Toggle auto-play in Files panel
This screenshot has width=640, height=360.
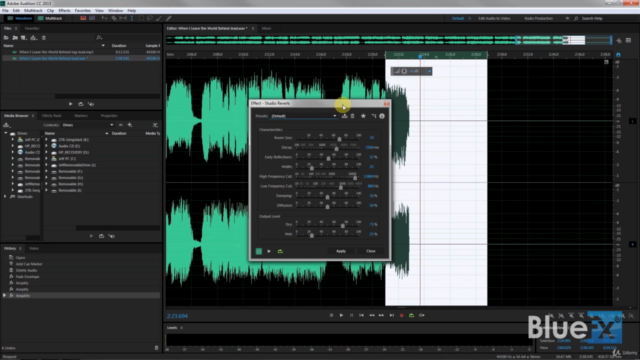coord(91,104)
